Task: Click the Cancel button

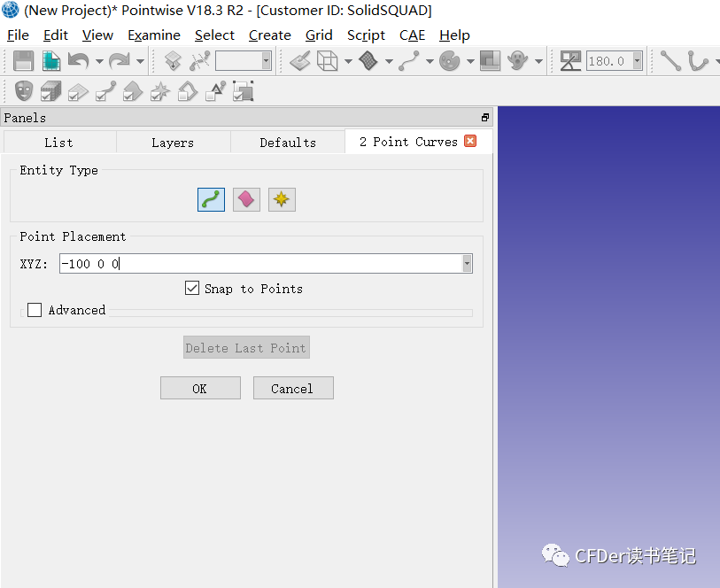Action: point(293,389)
